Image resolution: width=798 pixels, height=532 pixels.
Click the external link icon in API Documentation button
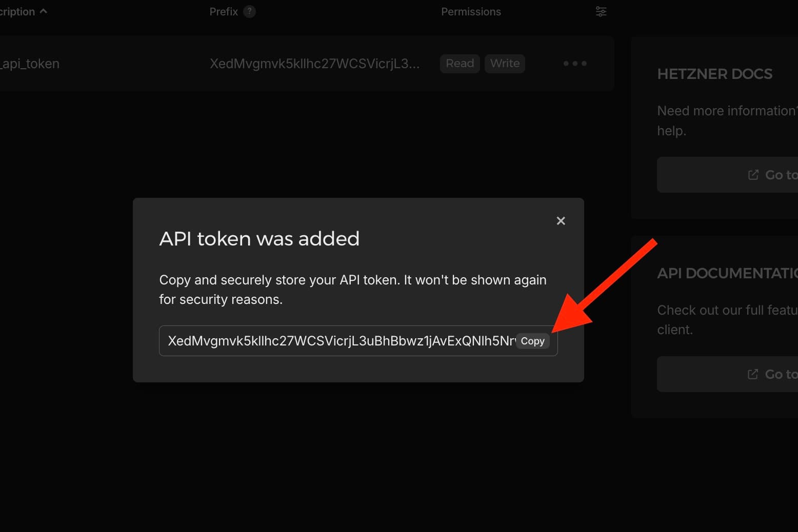click(752, 374)
